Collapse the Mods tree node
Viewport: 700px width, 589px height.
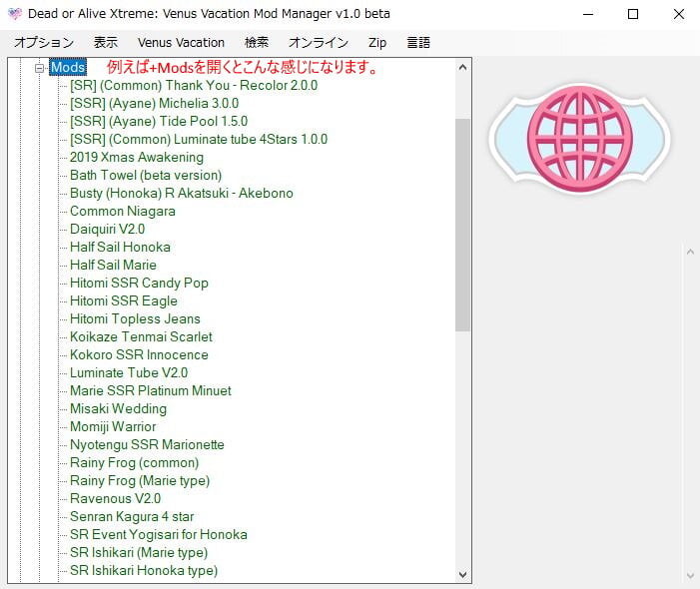(x=40, y=68)
